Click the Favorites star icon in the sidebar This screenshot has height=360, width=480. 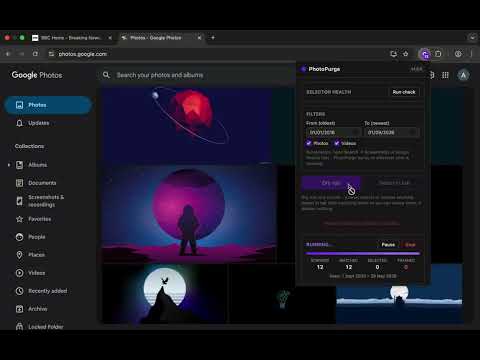coord(20,219)
